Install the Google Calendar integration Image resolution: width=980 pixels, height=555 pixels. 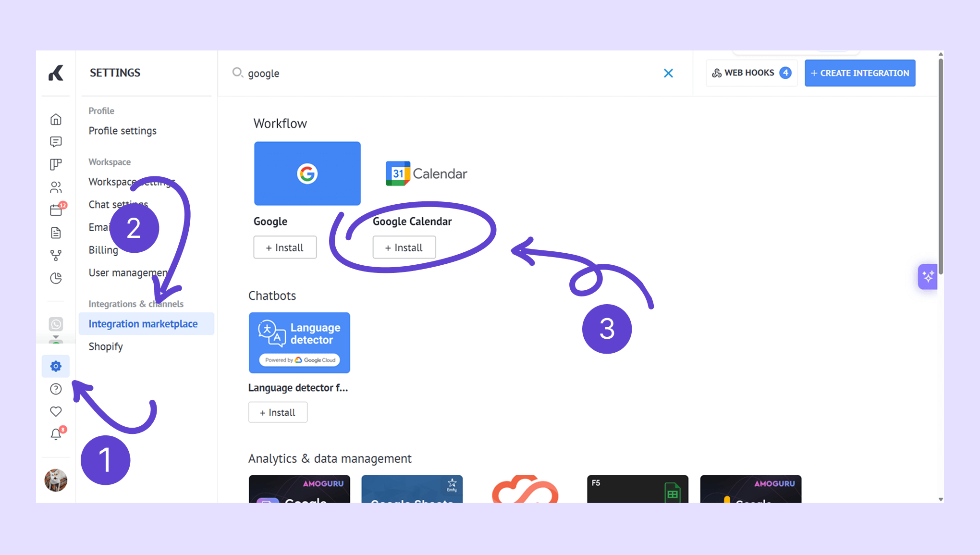[404, 247]
